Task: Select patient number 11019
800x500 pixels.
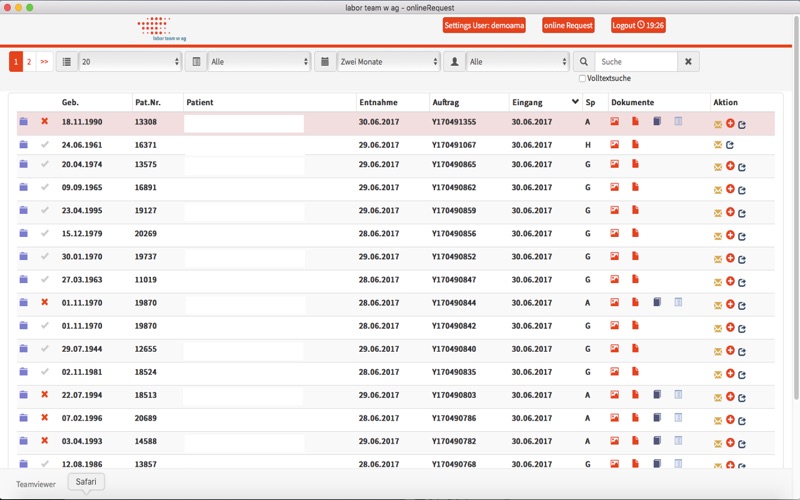Action: (x=145, y=280)
